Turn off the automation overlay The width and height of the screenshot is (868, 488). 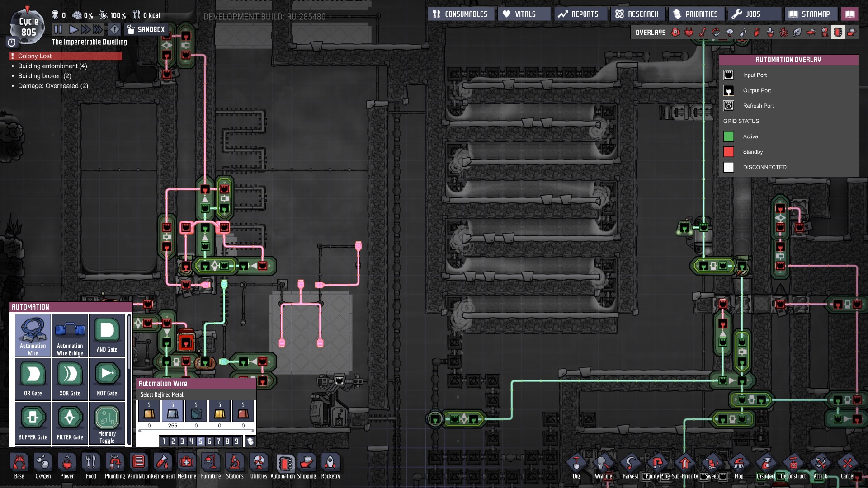pyautogui.click(x=838, y=32)
